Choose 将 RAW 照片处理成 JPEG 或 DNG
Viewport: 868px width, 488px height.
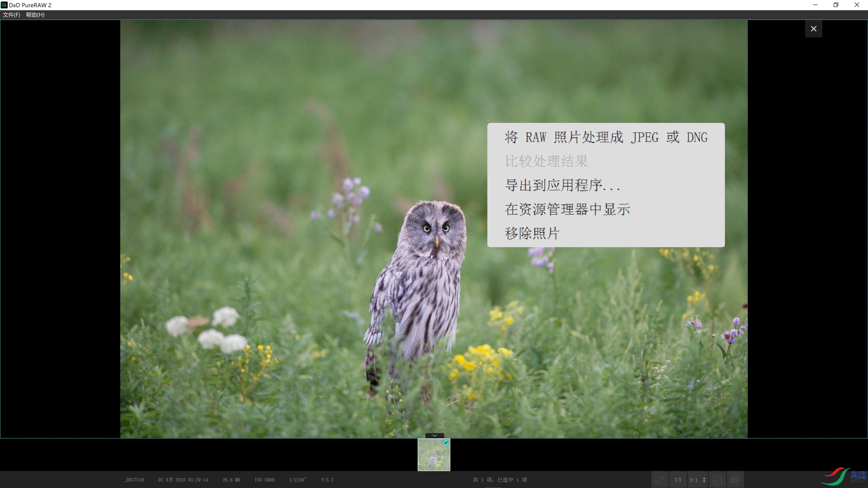point(606,137)
